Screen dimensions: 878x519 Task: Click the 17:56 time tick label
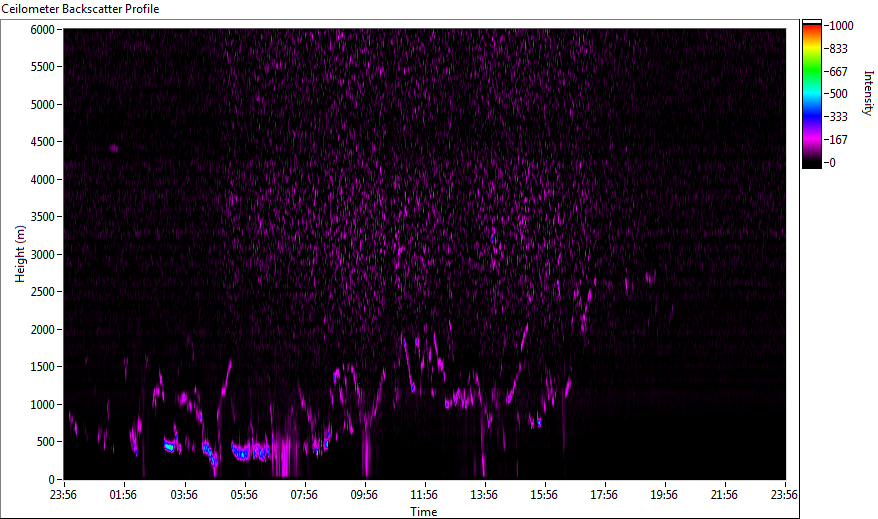(604, 495)
